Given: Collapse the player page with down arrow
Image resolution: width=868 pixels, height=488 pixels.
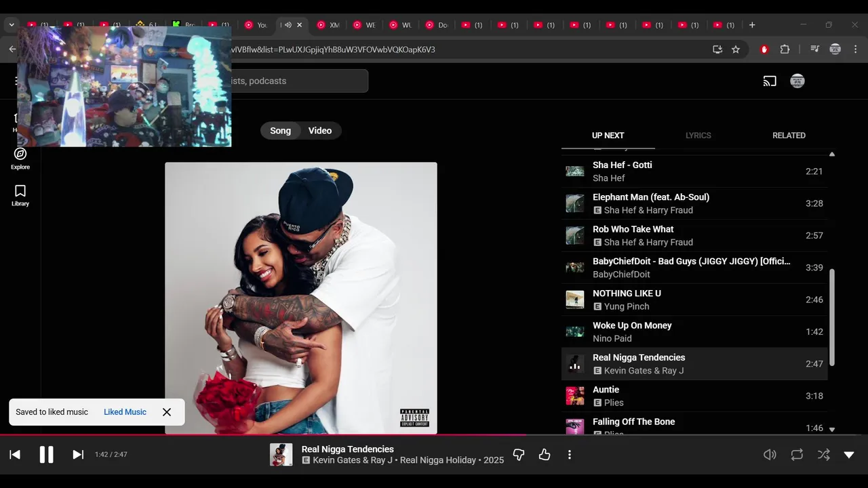Looking at the screenshot, I should 849,455.
